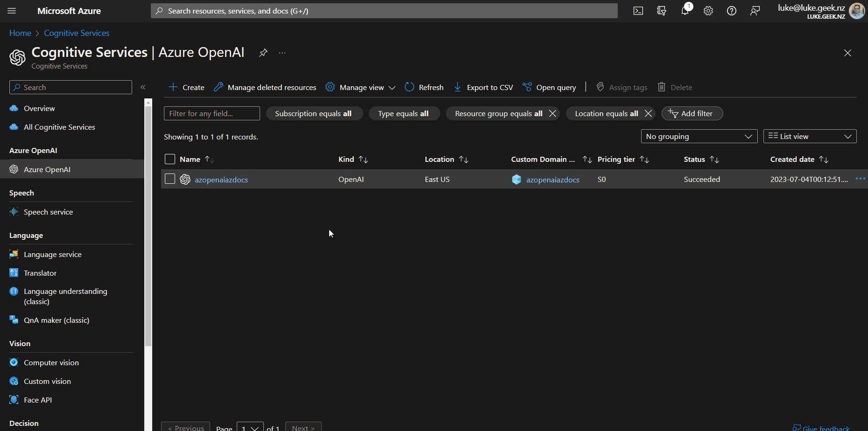The image size is (868, 431).
Task: Open Face API
Action: coord(38,400)
